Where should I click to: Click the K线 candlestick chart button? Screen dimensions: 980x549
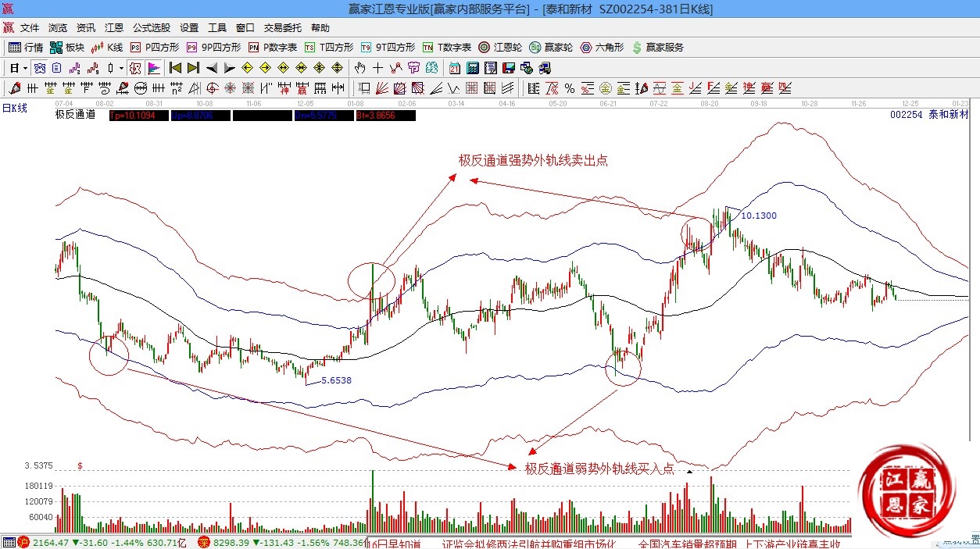[x=107, y=48]
